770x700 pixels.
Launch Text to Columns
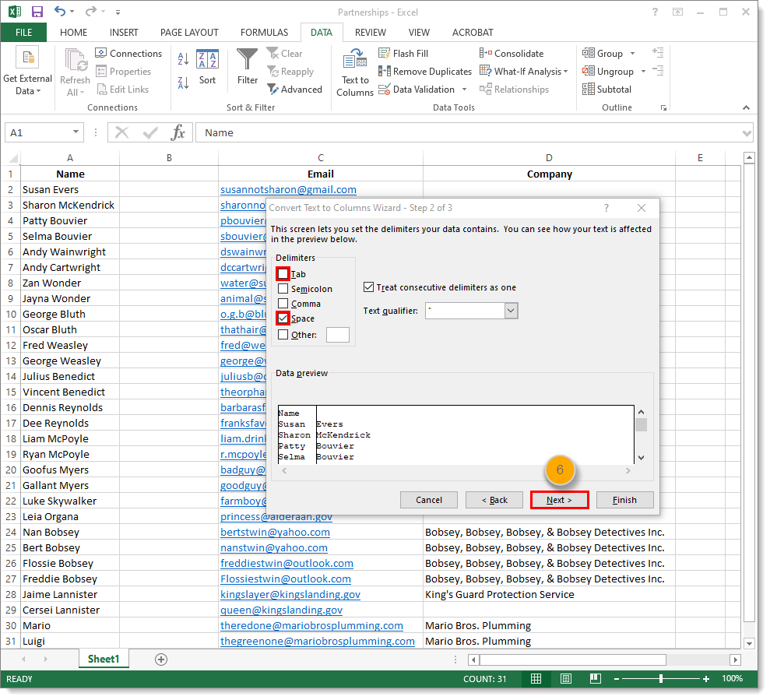(x=355, y=72)
